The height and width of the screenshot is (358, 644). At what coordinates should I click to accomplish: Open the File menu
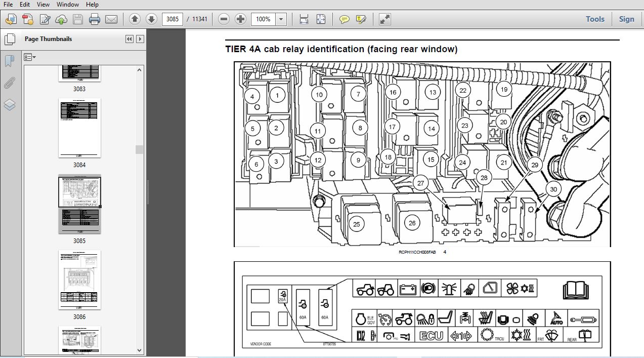(x=8, y=4)
